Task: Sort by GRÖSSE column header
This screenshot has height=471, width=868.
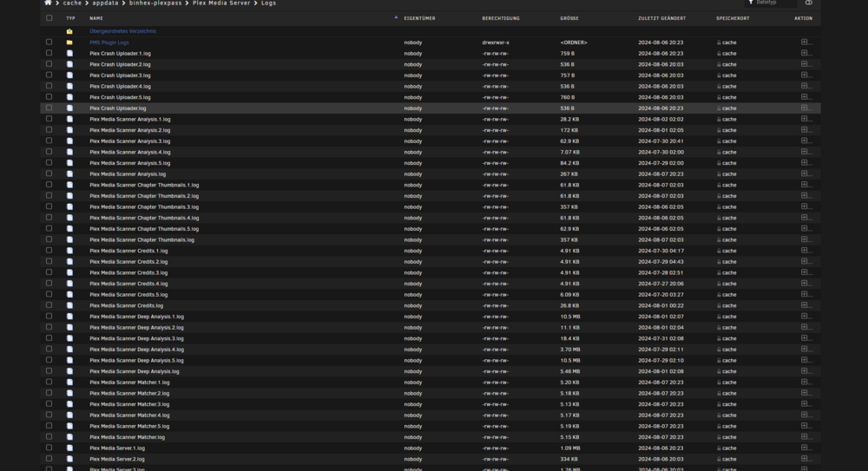Action: (569, 18)
